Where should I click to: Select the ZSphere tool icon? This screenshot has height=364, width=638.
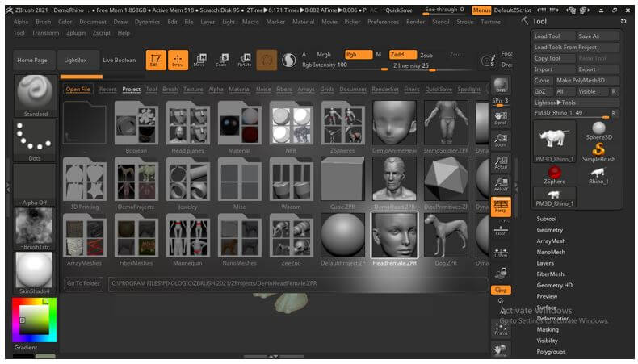554,175
